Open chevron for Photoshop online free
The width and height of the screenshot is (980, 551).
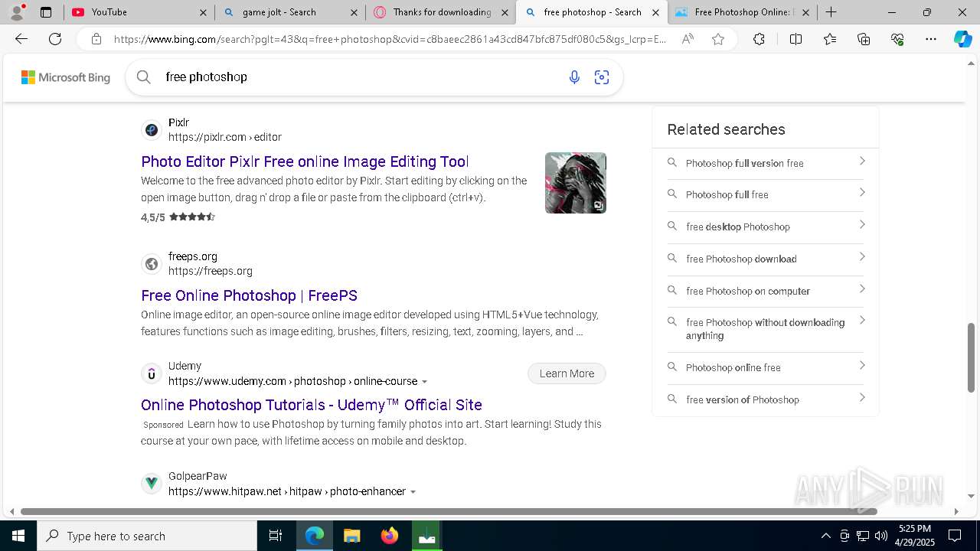point(862,365)
